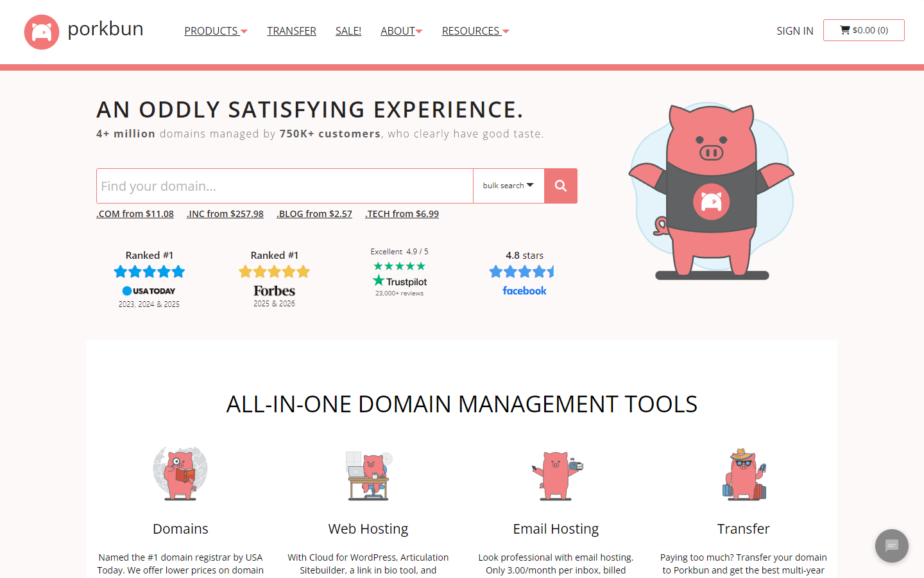Open the .COM from $11.08 link
The image size is (924, 578).
pos(135,214)
